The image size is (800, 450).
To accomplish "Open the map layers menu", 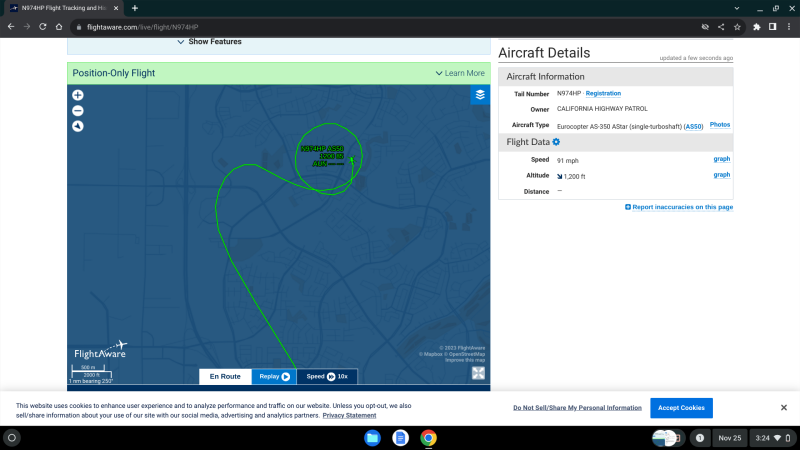I will 480,94.
